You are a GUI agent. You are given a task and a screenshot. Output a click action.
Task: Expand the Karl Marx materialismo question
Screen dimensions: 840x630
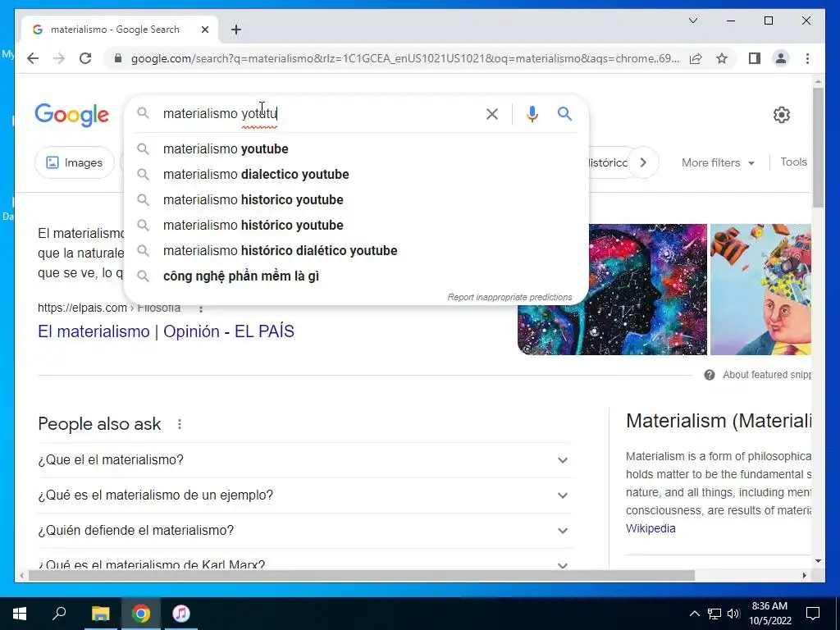[304, 560]
